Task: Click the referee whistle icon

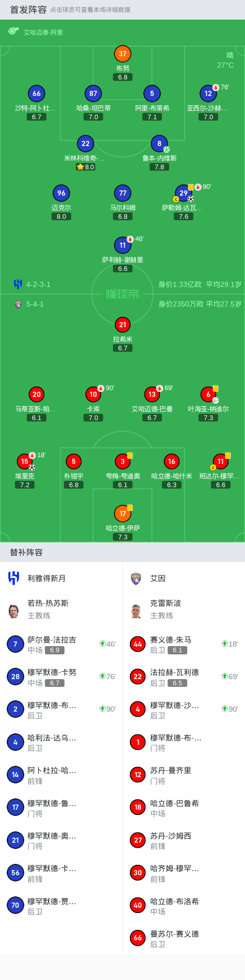Action: 13,31
